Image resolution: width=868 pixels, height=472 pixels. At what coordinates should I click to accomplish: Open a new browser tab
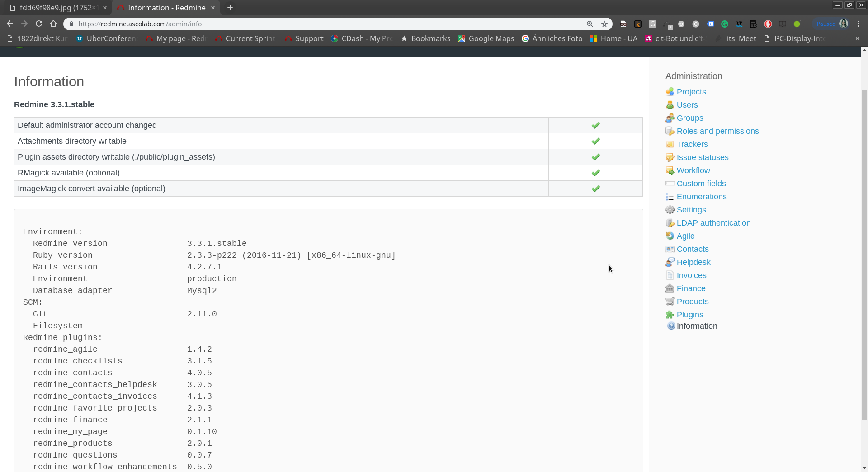point(230,8)
